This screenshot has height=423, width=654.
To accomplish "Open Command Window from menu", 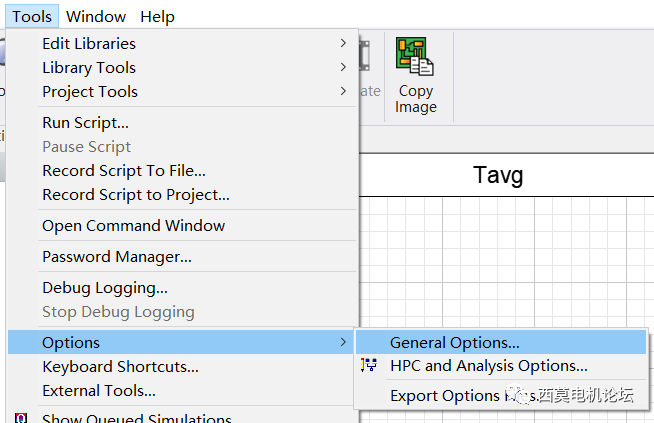I will [x=133, y=226].
